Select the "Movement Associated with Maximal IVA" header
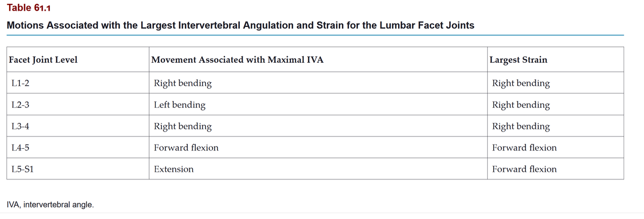 [237, 60]
